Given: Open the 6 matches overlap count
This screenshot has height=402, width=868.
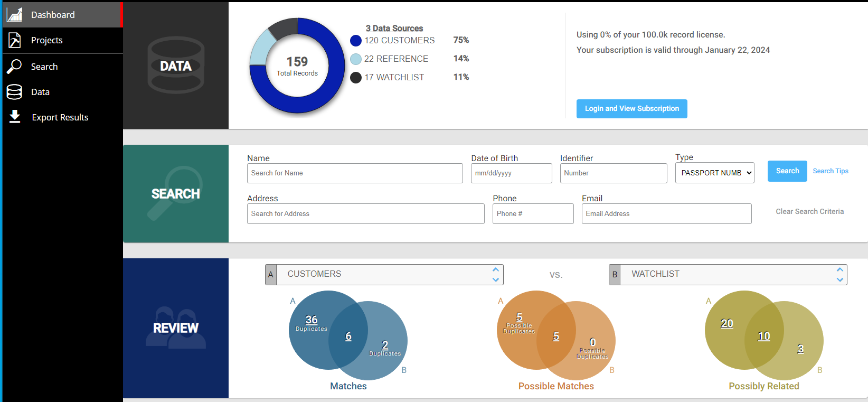Looking at the screenshot, I should (x=348, y=336).
